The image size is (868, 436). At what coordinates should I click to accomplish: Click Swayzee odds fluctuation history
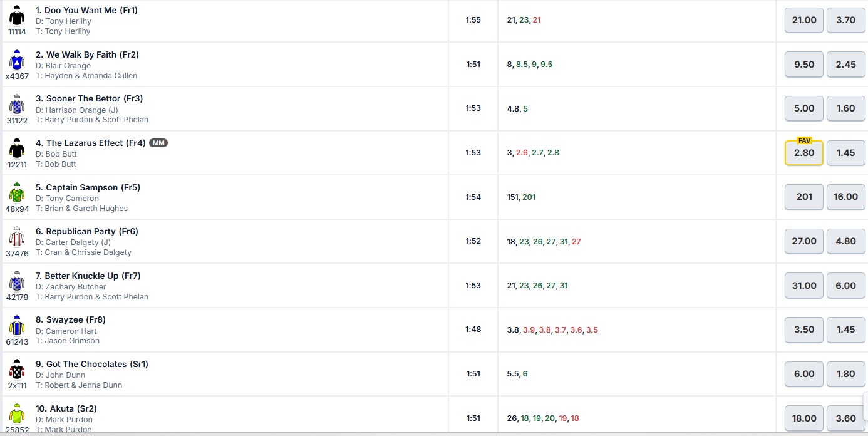[x=552, y=330]
